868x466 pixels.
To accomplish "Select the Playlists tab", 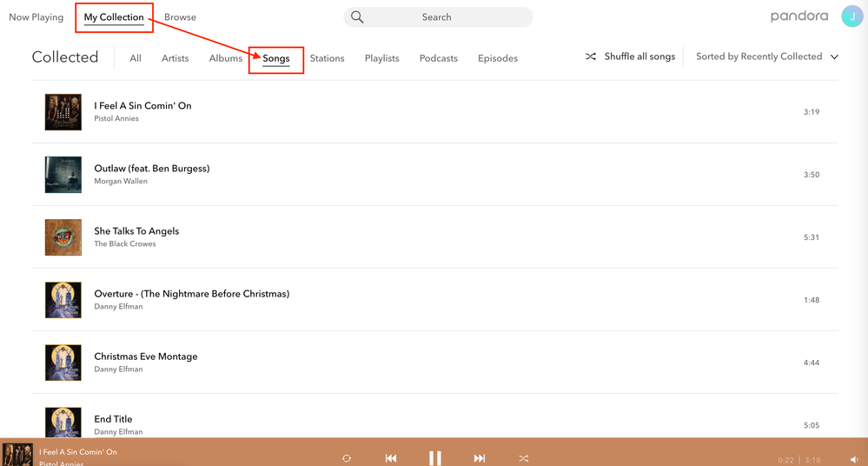I will point(381,58).
